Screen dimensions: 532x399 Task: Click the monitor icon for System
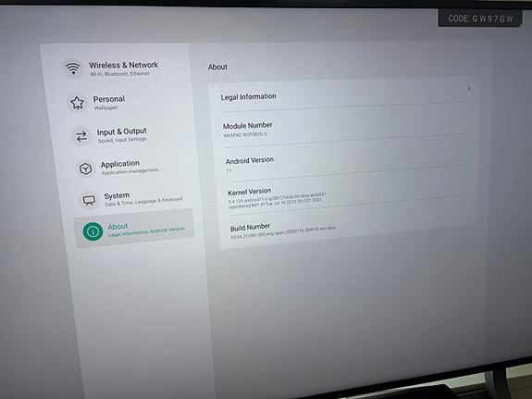click(x=89, y=200)
